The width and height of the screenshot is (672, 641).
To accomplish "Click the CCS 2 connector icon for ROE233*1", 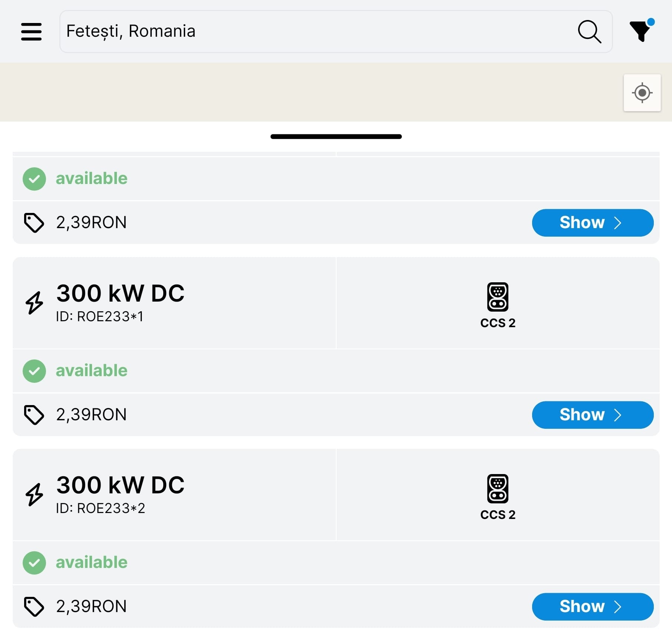I will pos(498,297).
